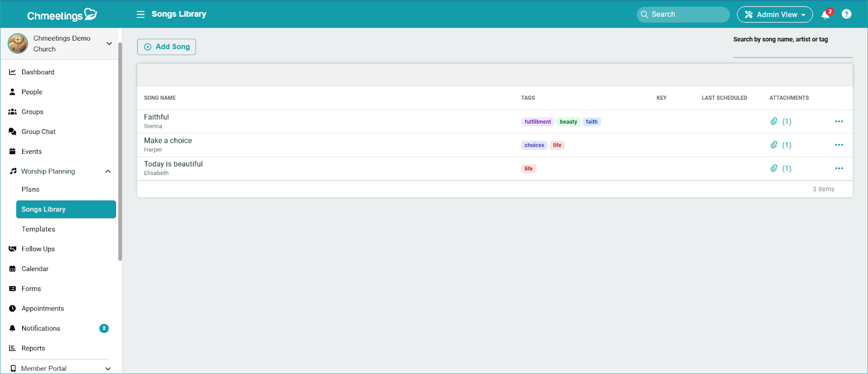Open attachment paperclip for Faithful song
868x374 pixels.
pyautogui.click(x=774, y=121)
